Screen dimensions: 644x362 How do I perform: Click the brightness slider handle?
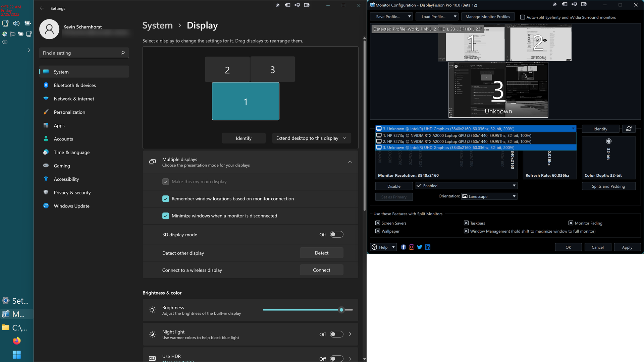[x=341, y=310]
